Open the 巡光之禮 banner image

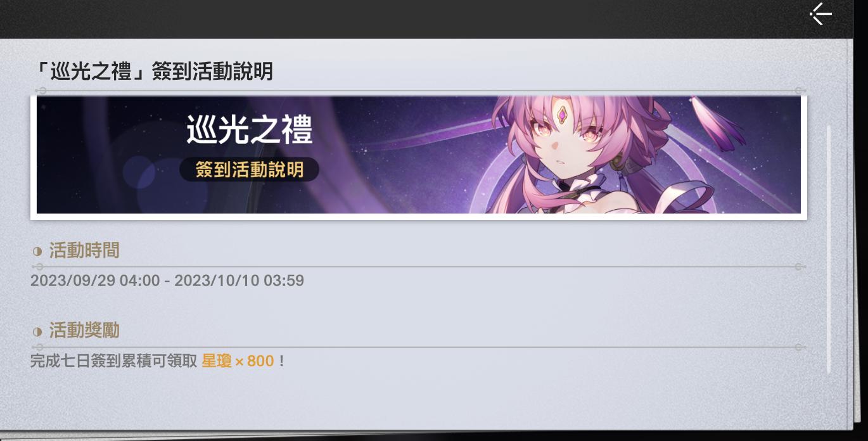coord(419,155)
